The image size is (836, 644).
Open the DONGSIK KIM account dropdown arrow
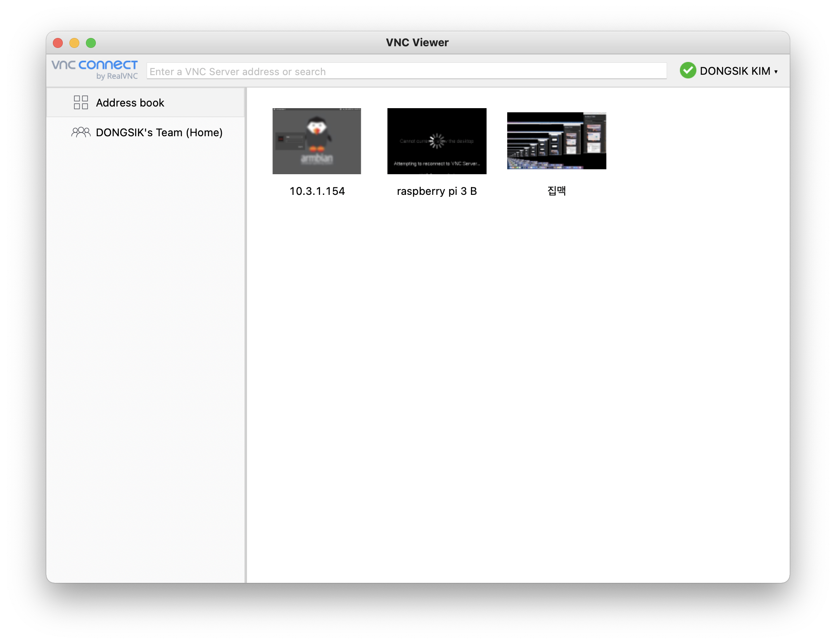(x=776, y=71)
